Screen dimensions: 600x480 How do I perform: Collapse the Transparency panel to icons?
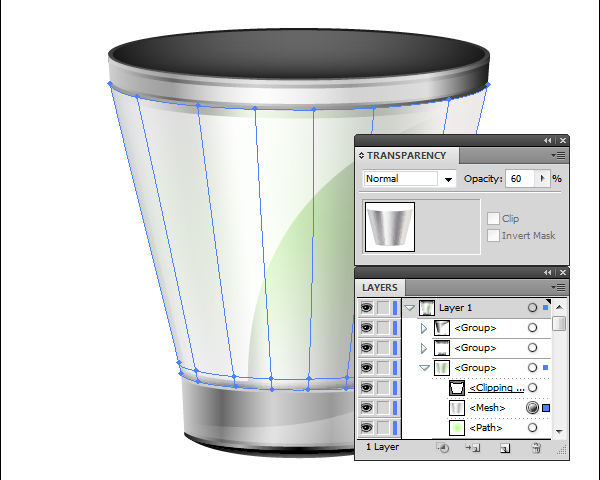(548, 140)
